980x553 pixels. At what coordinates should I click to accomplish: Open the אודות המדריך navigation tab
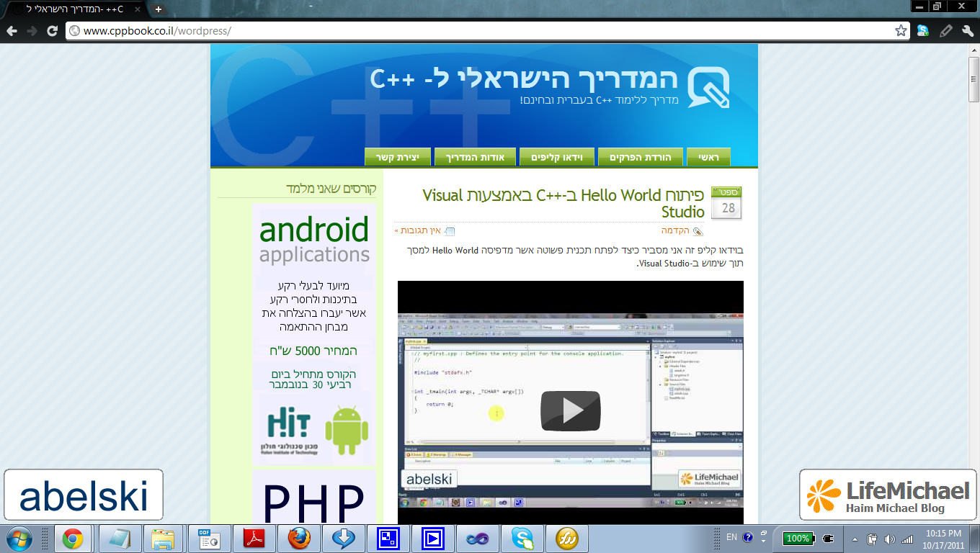coord(475,157)
